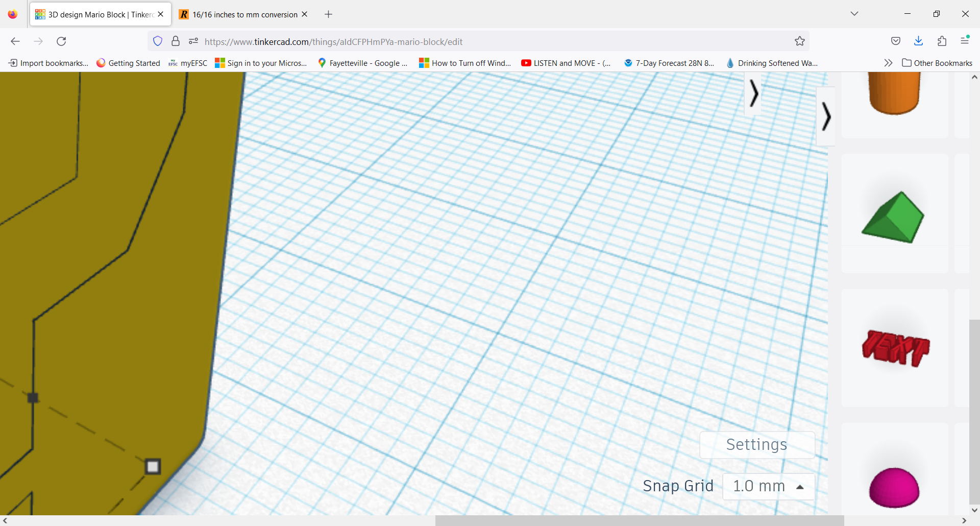Open the list all tabs dropdown
Image resolution: width=980 pixels, height=526 pixels.
tap(854, 14)
